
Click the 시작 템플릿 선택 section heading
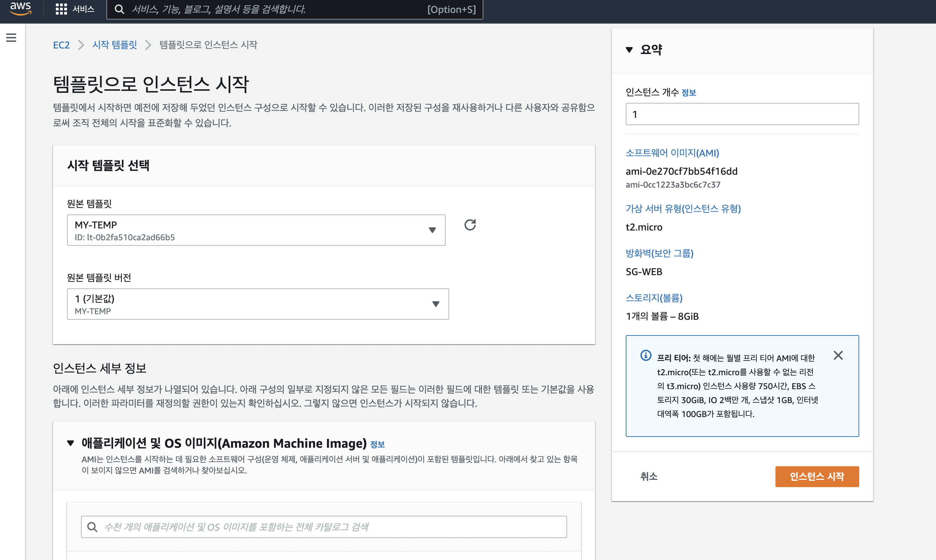pos(109,165)
